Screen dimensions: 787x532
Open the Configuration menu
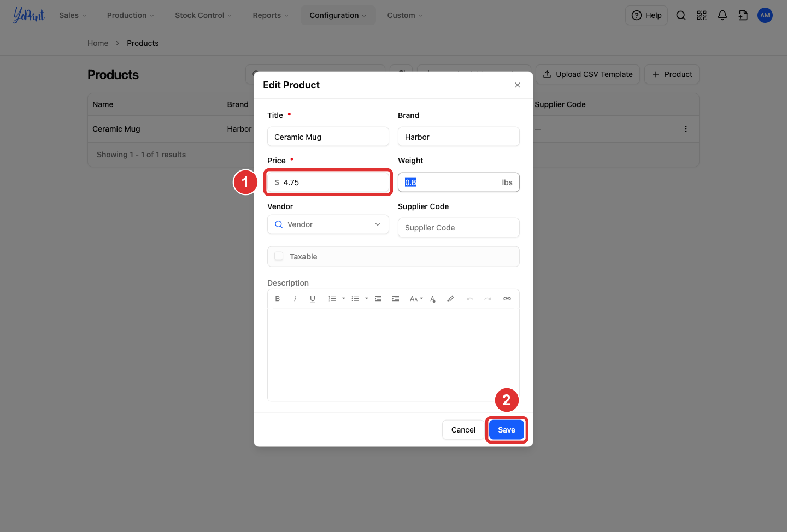click(x=338, y=15)
